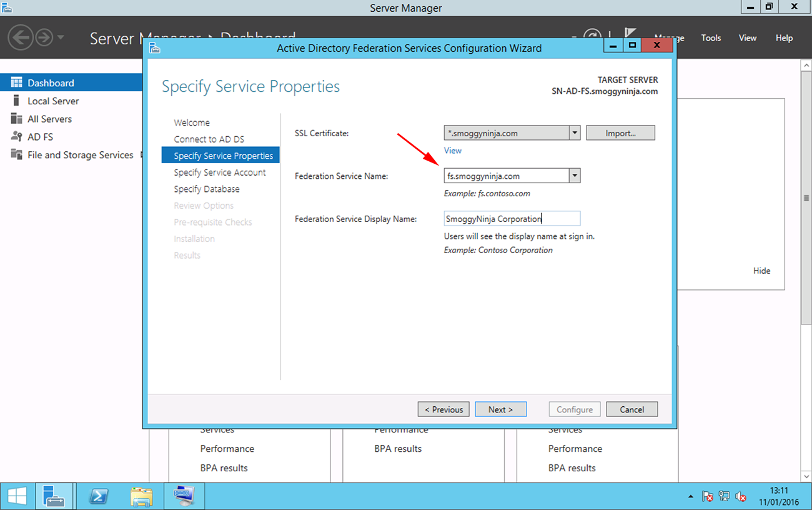
Task: Show hidden icons in the system tray
Action: [691, 496]
